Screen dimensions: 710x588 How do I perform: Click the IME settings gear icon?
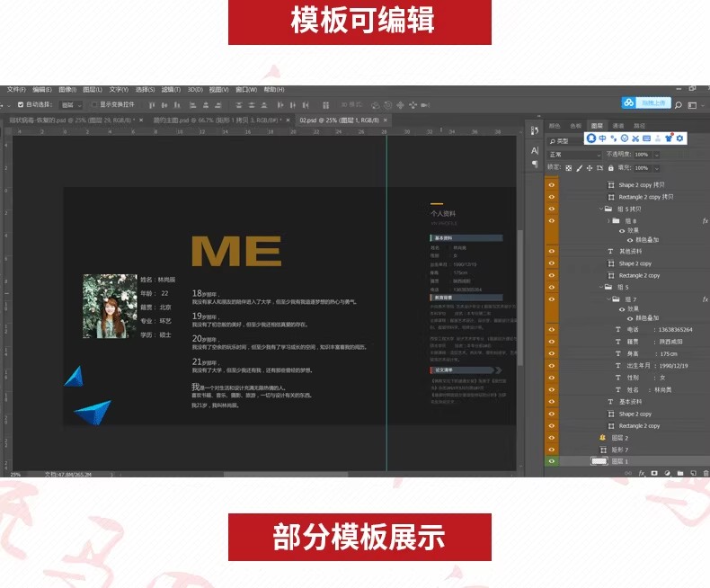(x=679, y=138)
